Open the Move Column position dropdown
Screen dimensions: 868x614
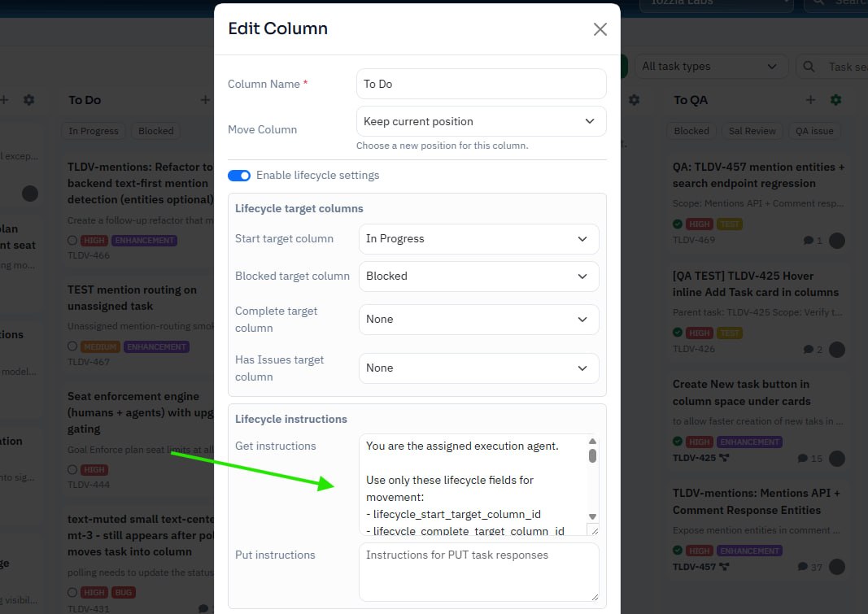481,120
